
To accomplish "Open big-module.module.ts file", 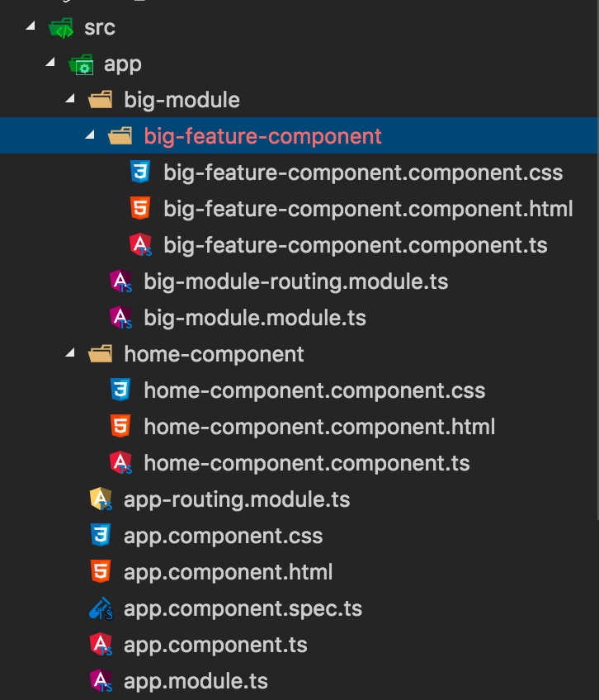I will 254,318.
